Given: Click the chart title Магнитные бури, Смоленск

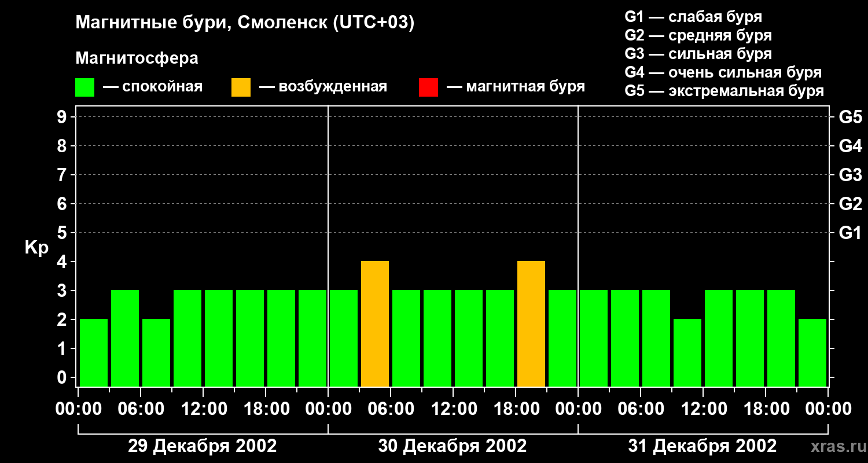Looking at the screenshot, I should tap(245, 23).
